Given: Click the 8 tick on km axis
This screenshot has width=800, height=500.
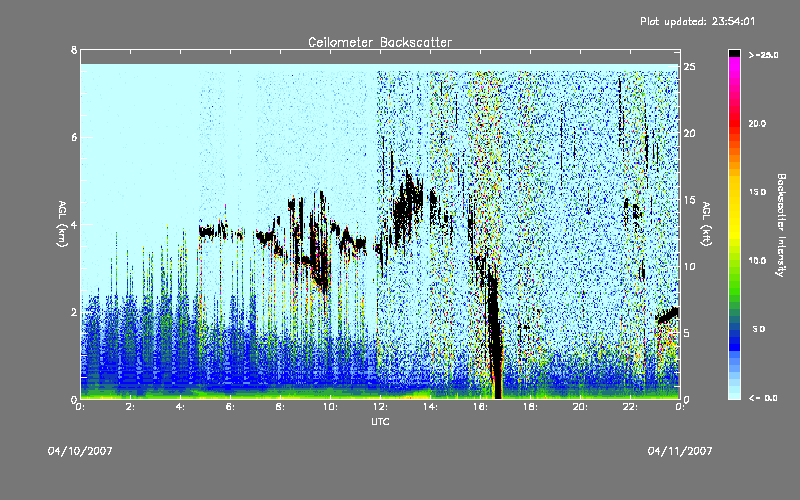Looking at the screenshot, I should coord(74,50).
